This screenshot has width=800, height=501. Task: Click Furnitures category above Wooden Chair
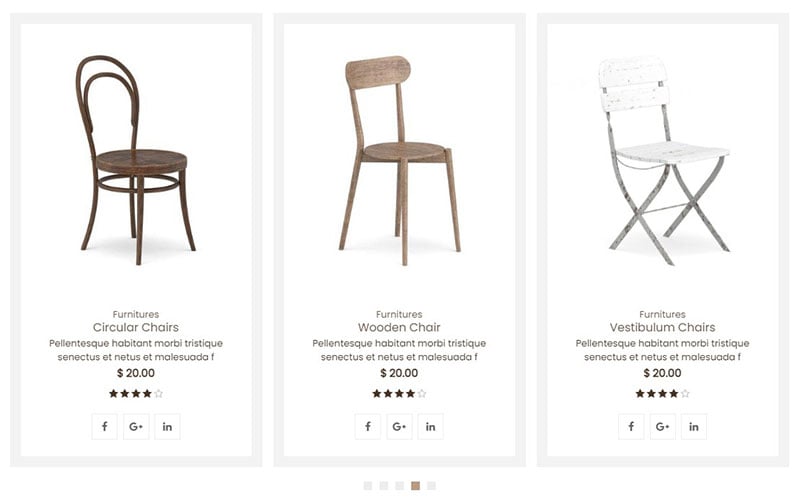(x=399, y=314)
